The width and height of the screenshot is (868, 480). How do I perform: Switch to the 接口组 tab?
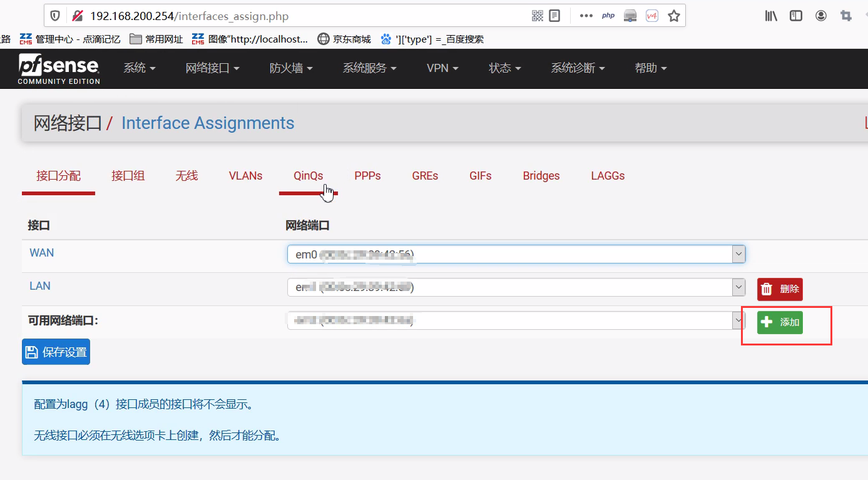point(128,176)
